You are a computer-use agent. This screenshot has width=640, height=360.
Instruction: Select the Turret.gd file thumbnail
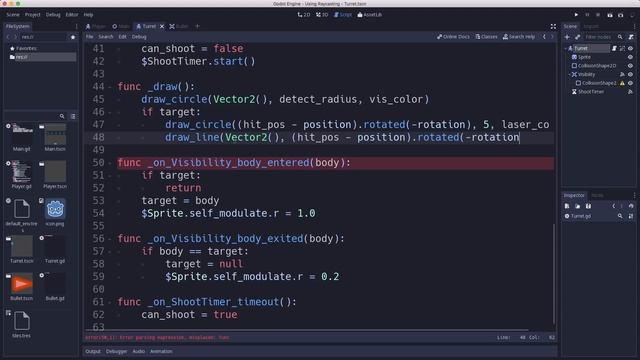click(x=55, y=250)
